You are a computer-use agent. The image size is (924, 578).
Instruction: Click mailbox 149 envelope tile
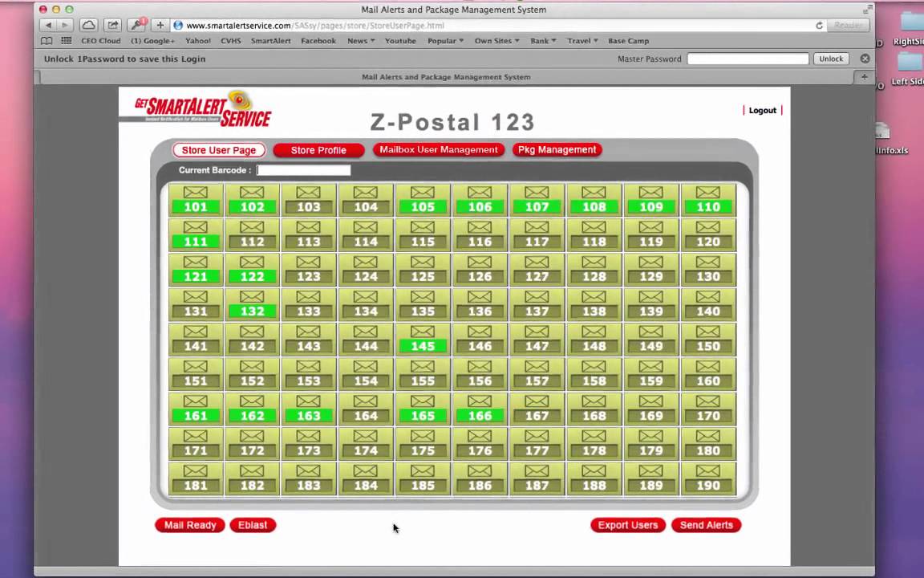[x=651, y=339]
